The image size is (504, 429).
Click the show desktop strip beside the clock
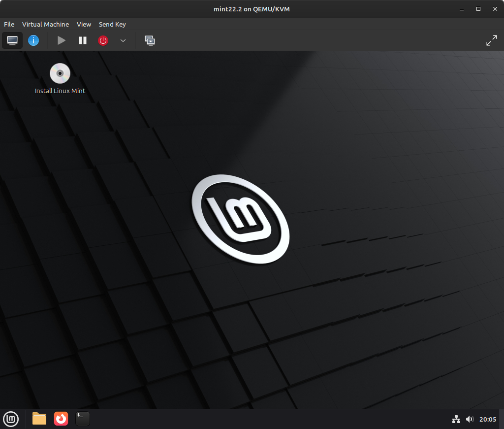(502, 419)
